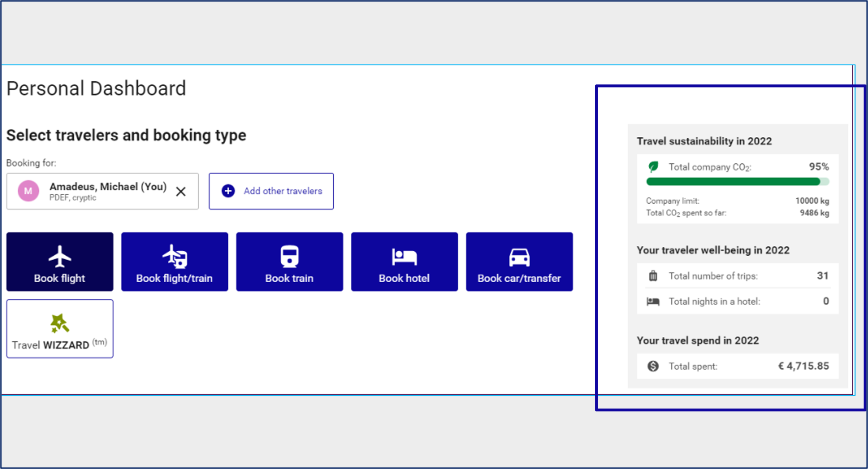Open the Book flight/train option
Viewport: 868px width, 469px height.
pyautogui.click(x=175, y=261)
